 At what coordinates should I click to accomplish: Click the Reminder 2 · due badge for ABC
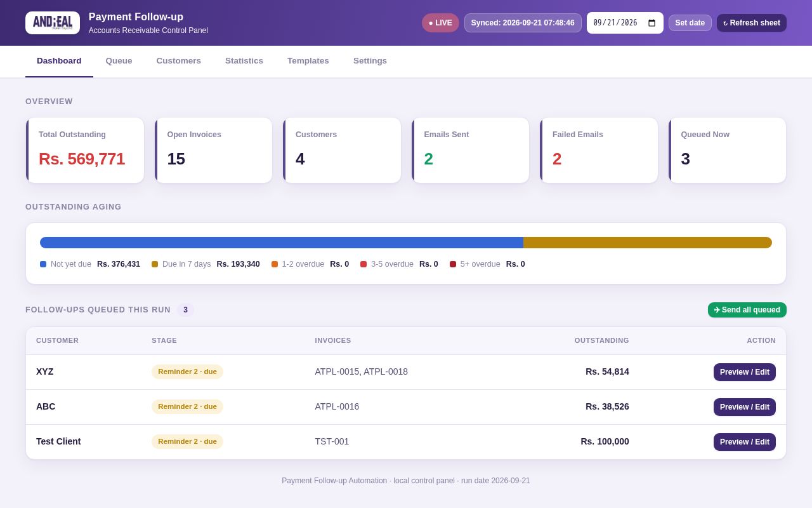[187, 406]
